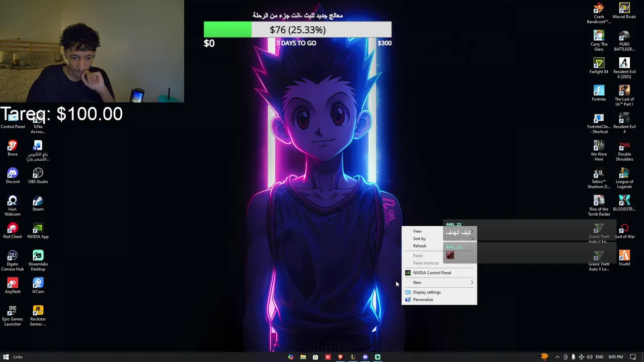Screen dimensions: 644x362
Task: Switch to Discord on the taskbar
Action: [365, 357]
